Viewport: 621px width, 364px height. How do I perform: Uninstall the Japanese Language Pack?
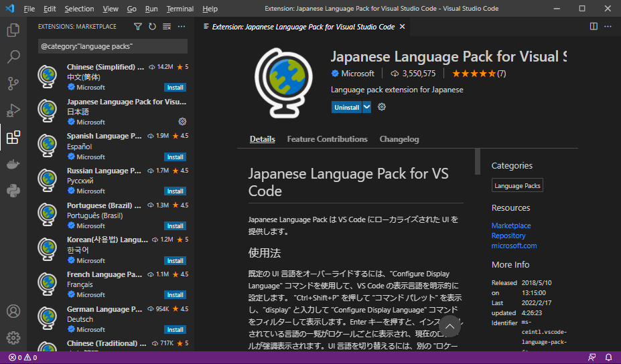tap(346, 107)
